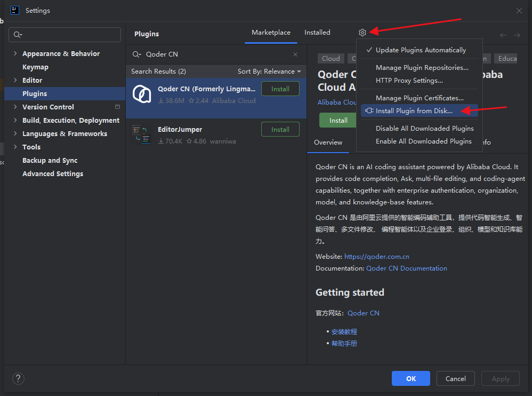Click the Apply button
Image resolution: width=532 pixels, height=396 pixels.
[x=501, y=378]
